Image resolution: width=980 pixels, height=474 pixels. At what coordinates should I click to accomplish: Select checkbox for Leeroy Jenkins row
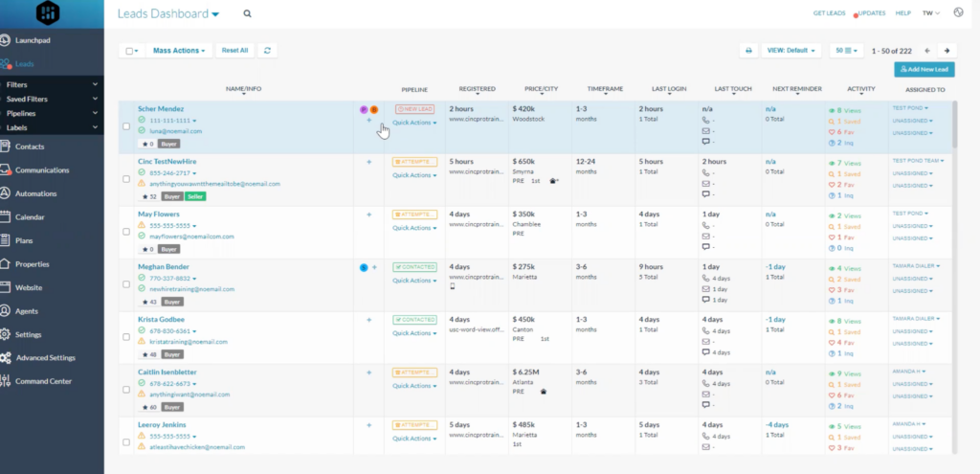pyautogui.click(x=126, y=441)
